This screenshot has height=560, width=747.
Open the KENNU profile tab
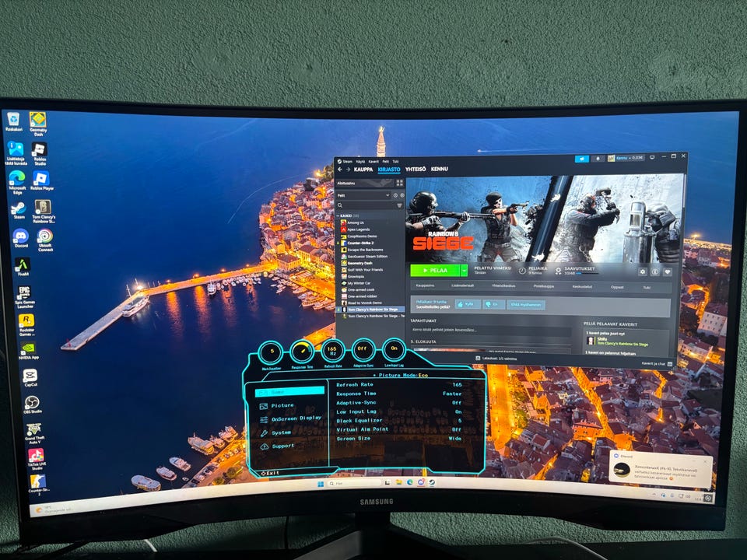(x=439, y=169)
